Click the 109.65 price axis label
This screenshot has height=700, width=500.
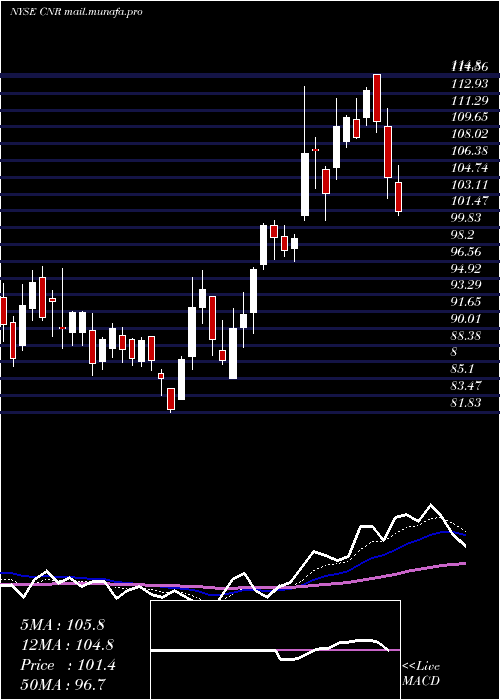pos(470,117)
